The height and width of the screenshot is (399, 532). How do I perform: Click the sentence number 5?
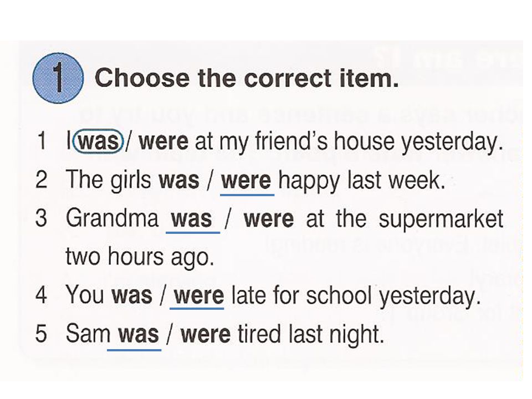[x=41, y=333]
